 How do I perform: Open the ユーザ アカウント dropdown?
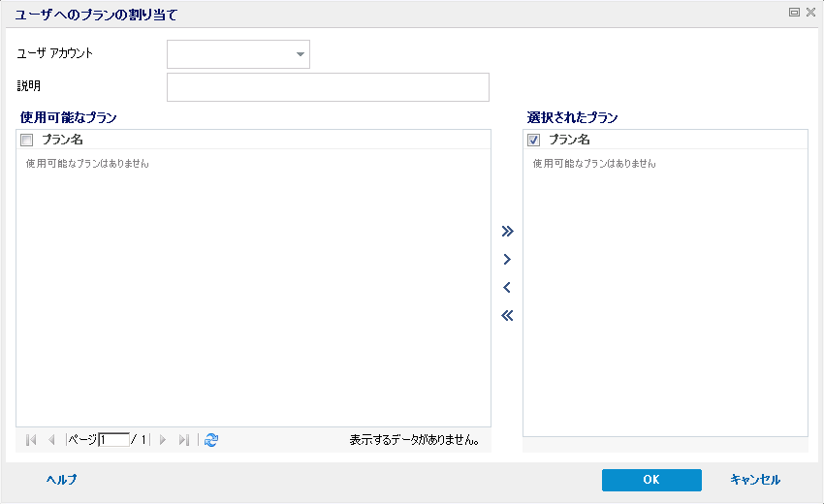[300, 54]
